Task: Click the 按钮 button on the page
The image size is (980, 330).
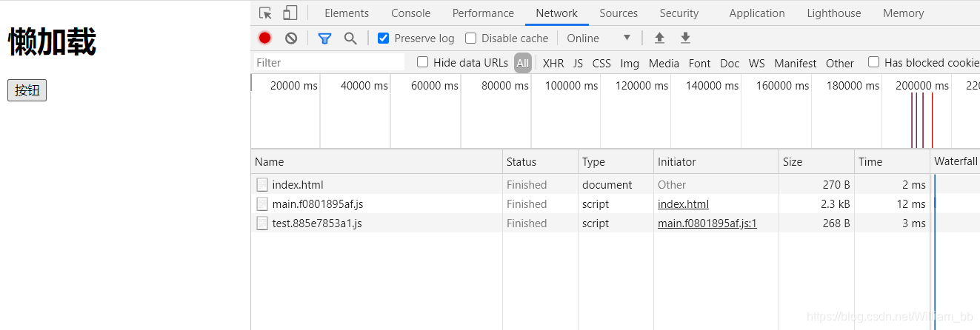Action: point(27,91)
